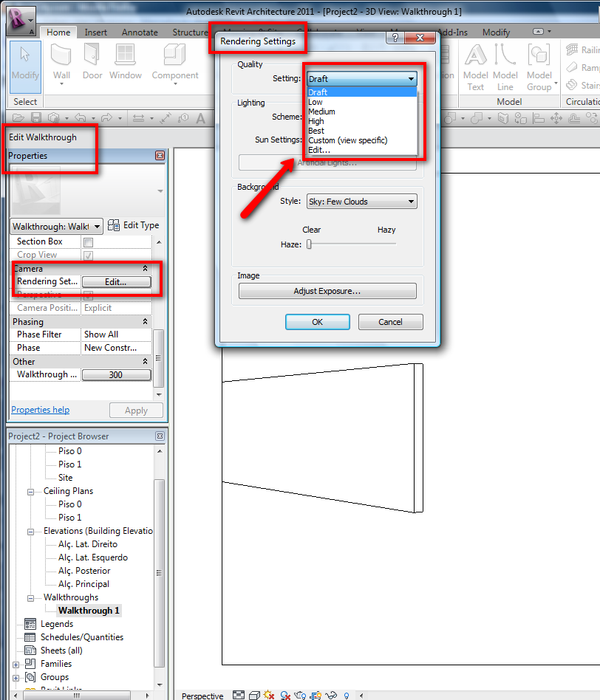
Task: Click OK in Rendering Settings dialog
Action: (x=317, y=322)
